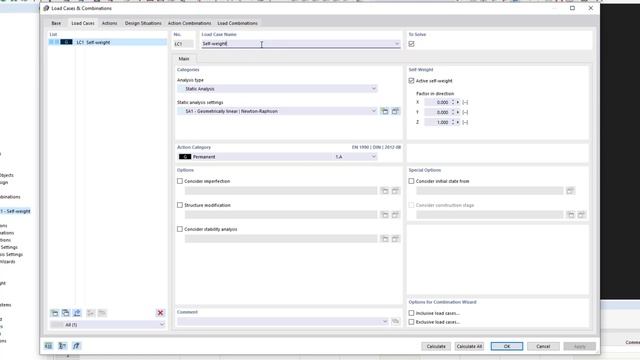Switch to the Actions tab
The image size is (640, 360).
point(109,23)
